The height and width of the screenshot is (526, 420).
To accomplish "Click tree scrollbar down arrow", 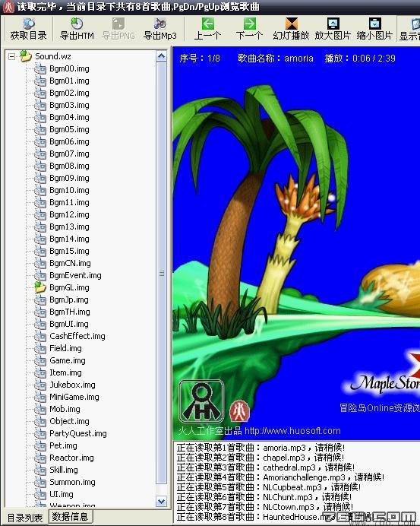I will click(162, 501).
